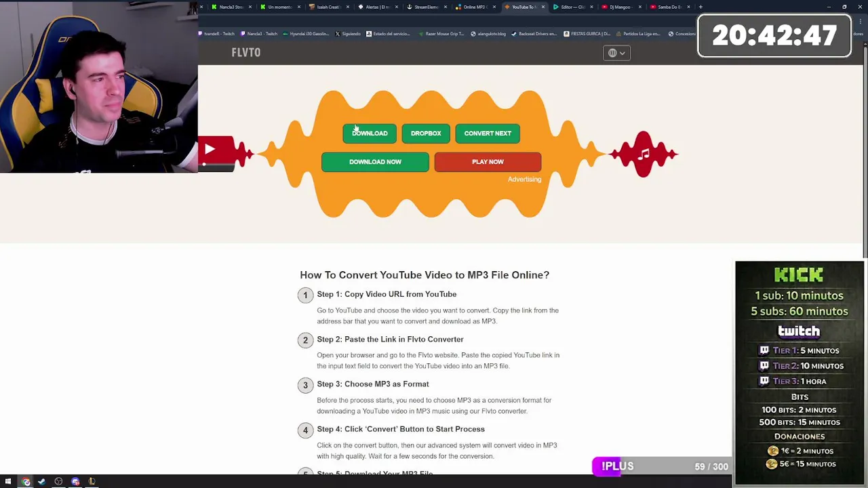868x488 pixels.
Task: Close the YouTube To MP3 tab
Action: pos(542,7)
